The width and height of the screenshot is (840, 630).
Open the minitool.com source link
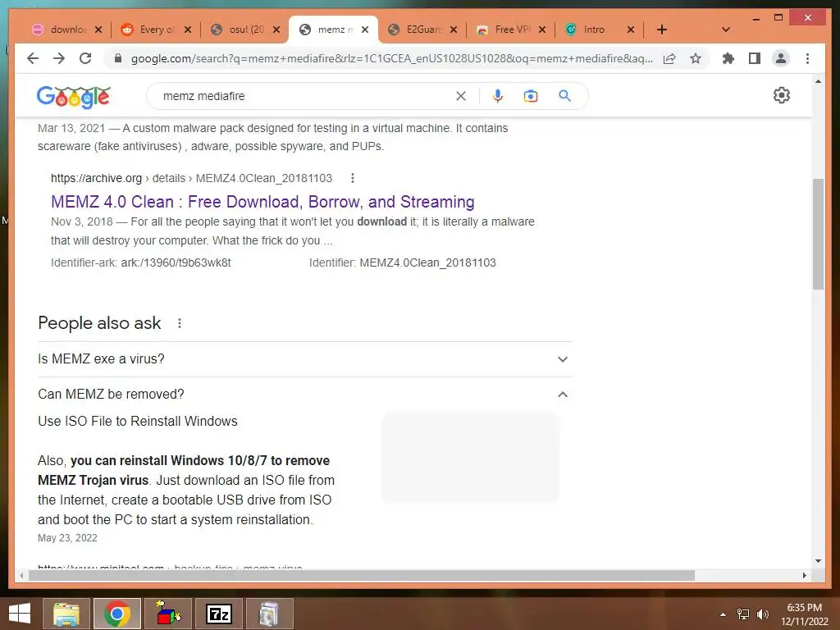[x=170, y=568]
